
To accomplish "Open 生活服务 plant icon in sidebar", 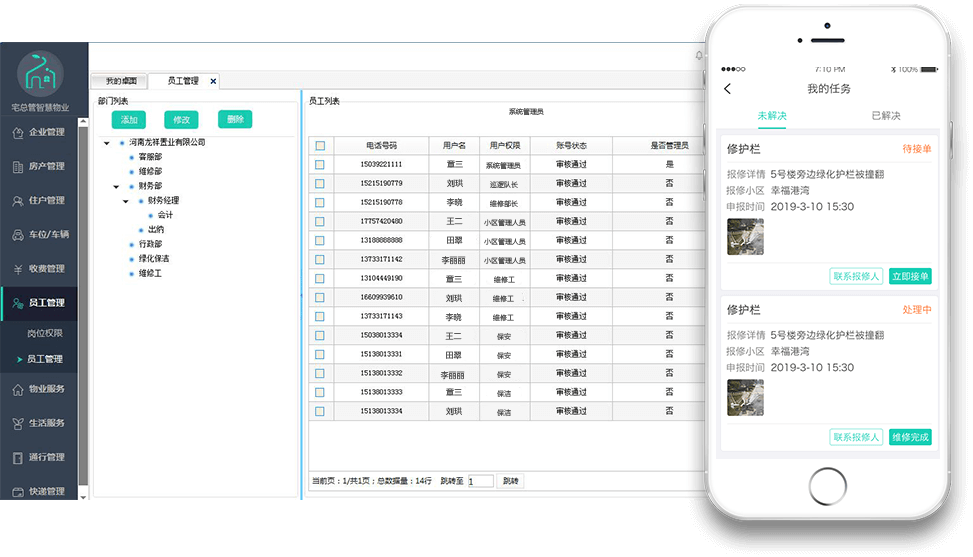I will click(17, 423).
